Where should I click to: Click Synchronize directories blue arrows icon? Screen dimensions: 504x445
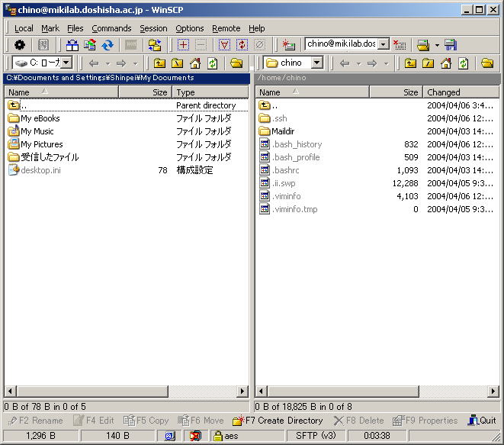point(108,45)
